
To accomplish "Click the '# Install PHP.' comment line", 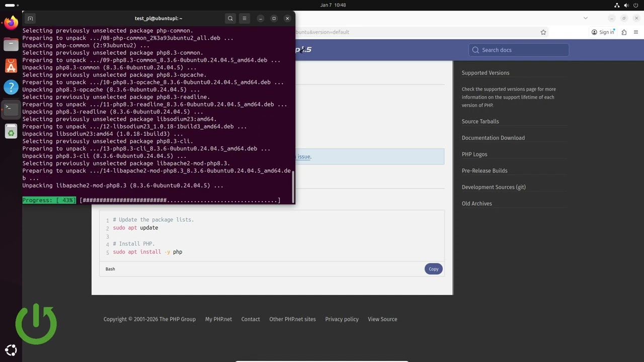I will click(x=134, y=244).
